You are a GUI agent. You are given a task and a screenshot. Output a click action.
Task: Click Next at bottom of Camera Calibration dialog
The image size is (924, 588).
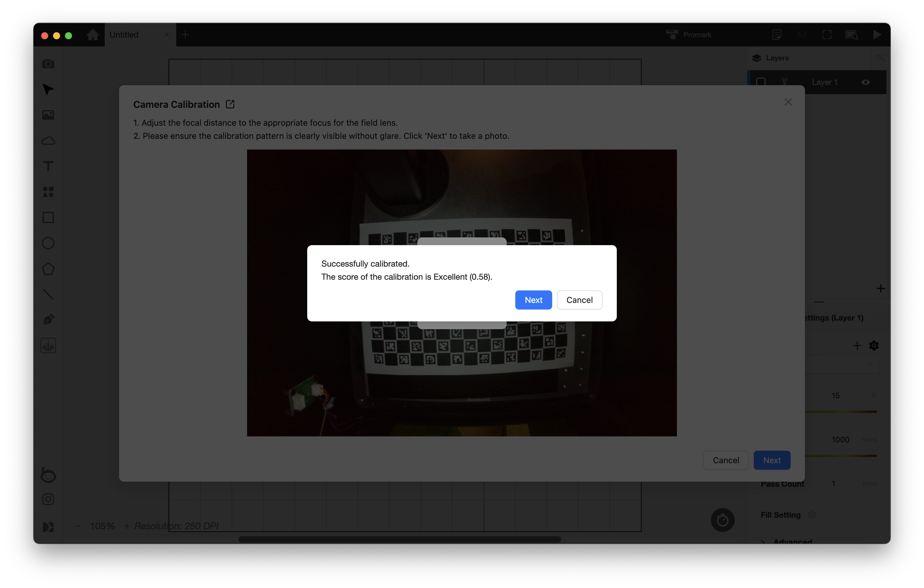[x=772, y=460]
